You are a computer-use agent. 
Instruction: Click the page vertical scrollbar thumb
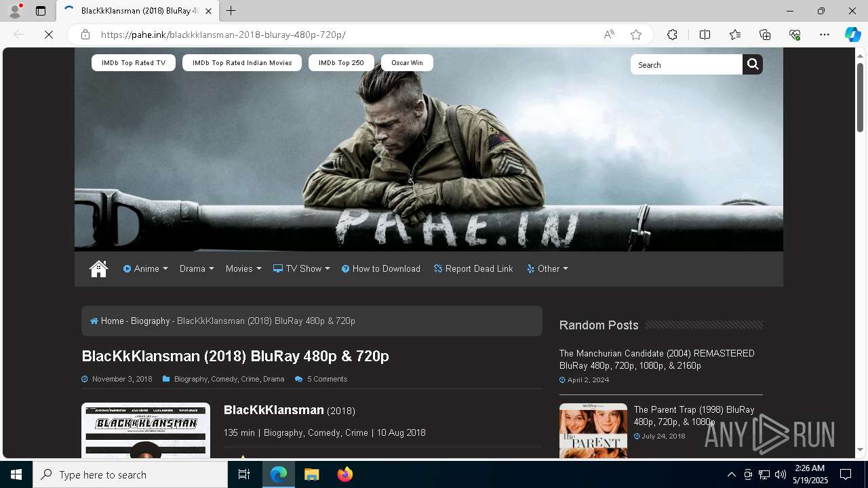860,97
